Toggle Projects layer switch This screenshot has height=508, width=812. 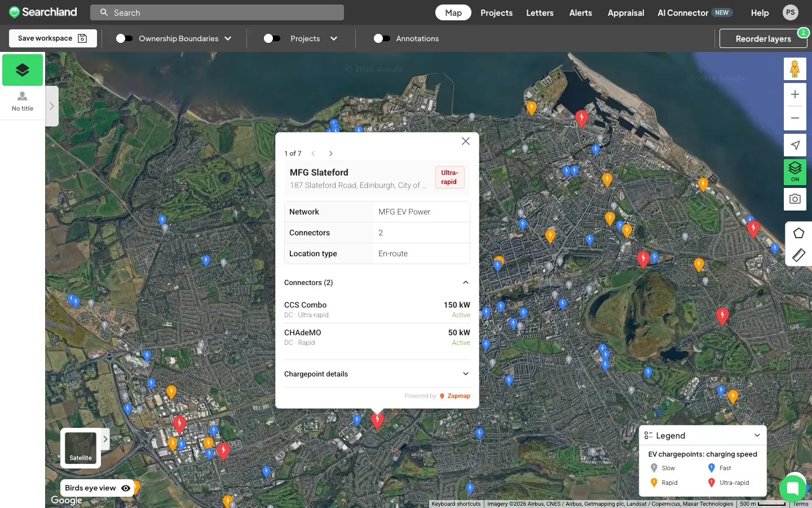tap(272, 38)
